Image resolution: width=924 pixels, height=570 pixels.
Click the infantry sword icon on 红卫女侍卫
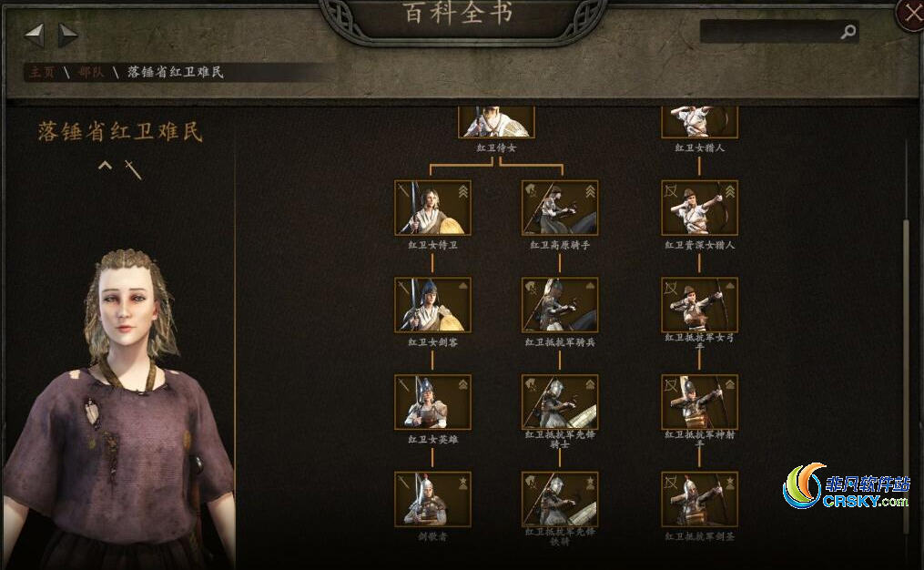tap(404, 191)
